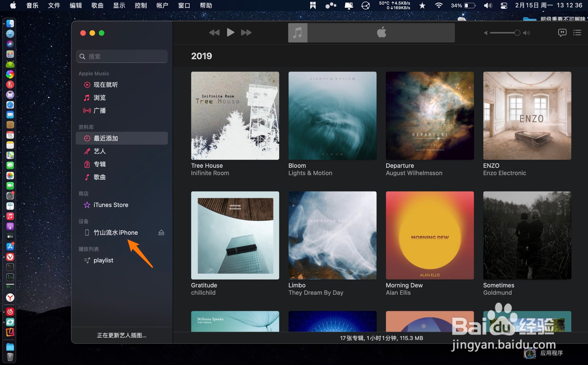Click the star icon in menu bar
Viewport: 588px width, 365px height.
click(x=422, y=6)
